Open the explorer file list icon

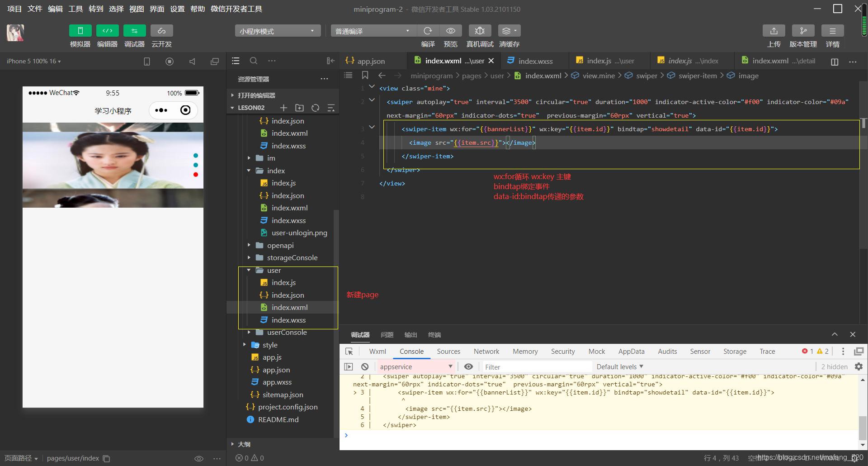click(x=236, y=61)
